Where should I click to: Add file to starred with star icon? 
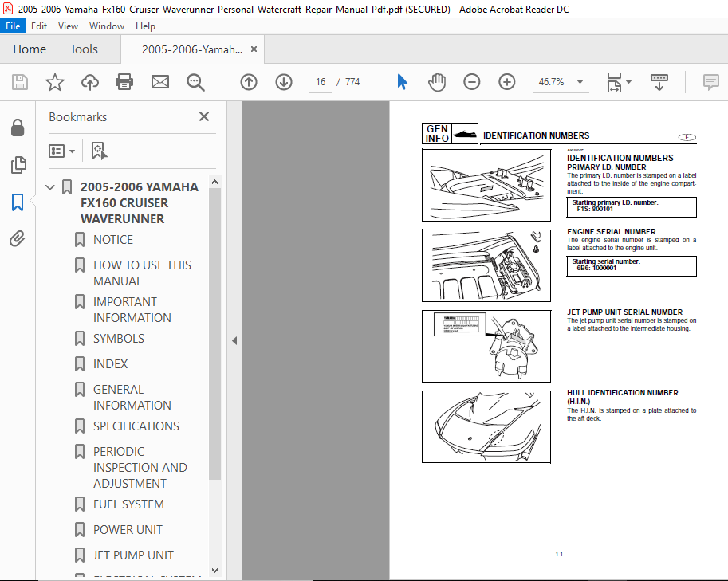point(55,82)
